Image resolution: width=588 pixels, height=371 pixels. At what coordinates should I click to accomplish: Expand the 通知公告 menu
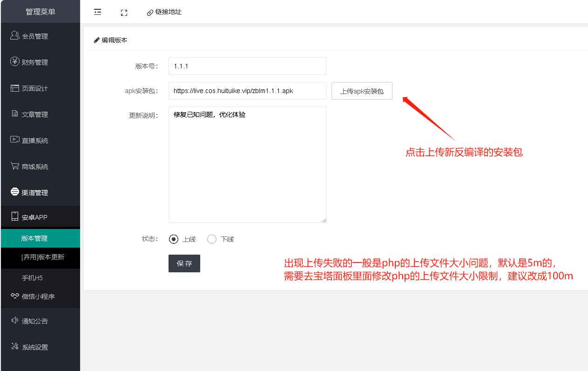pos(40,321)
